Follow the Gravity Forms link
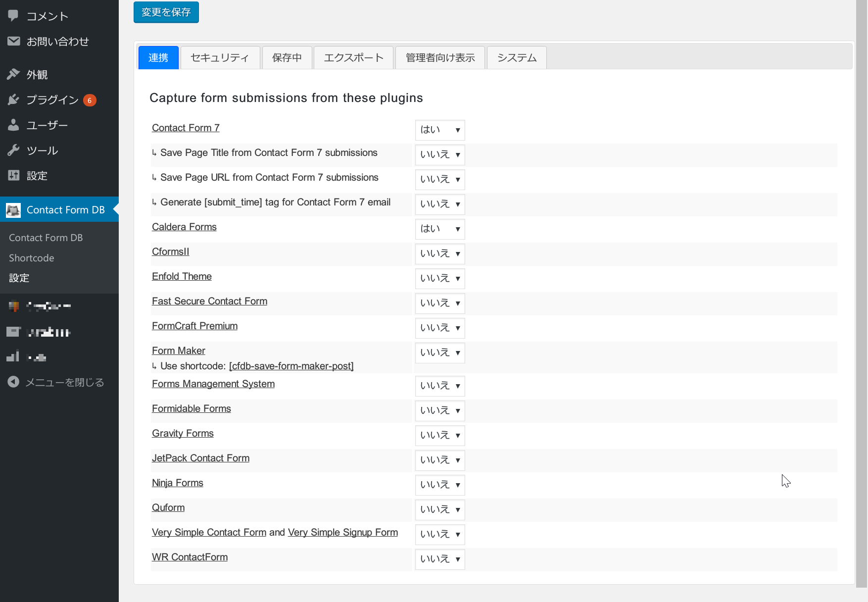The height and width of the screenshot is (602, 868). tap(183, 433)
